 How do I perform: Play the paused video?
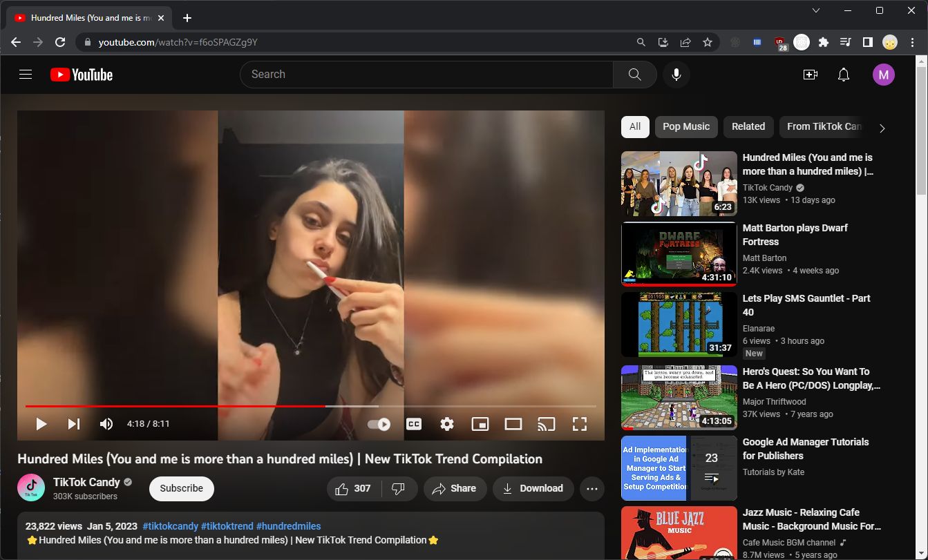[41, 424]
